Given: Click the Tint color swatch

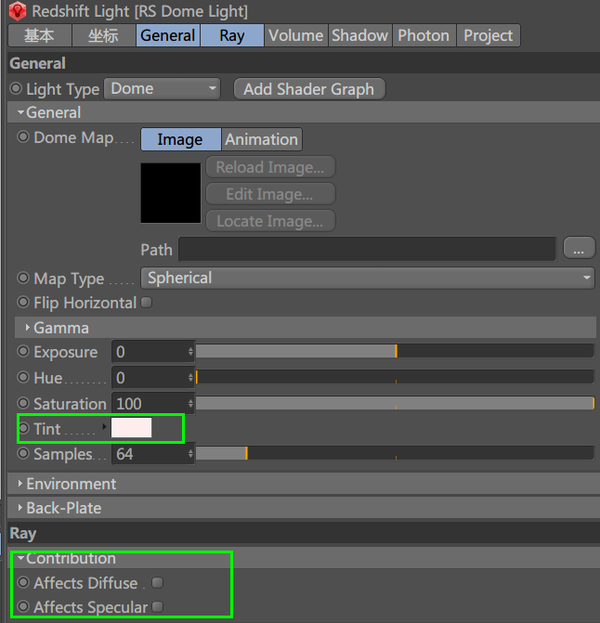Looking at the screenshot, I should (x=132, y=428).
